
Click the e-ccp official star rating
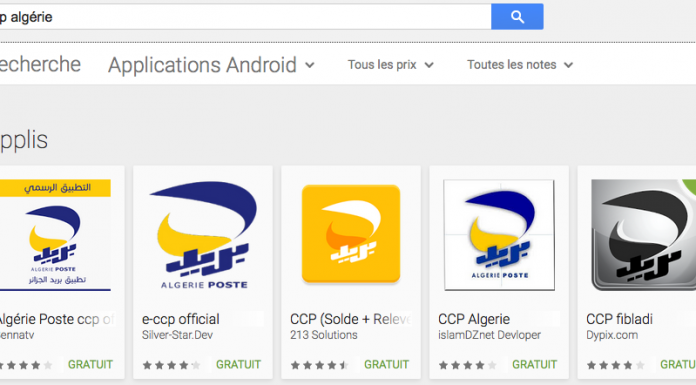(x=171, y=365)
